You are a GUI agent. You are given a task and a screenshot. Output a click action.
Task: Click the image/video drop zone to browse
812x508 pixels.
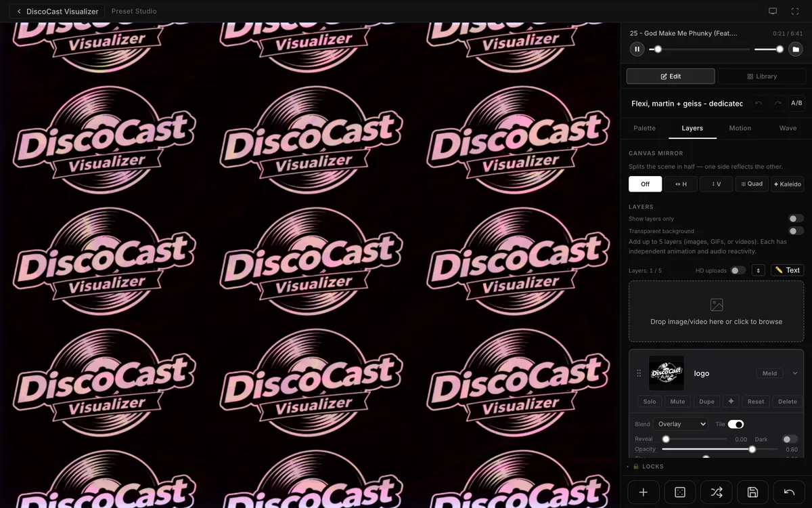(x=716, y=312)
